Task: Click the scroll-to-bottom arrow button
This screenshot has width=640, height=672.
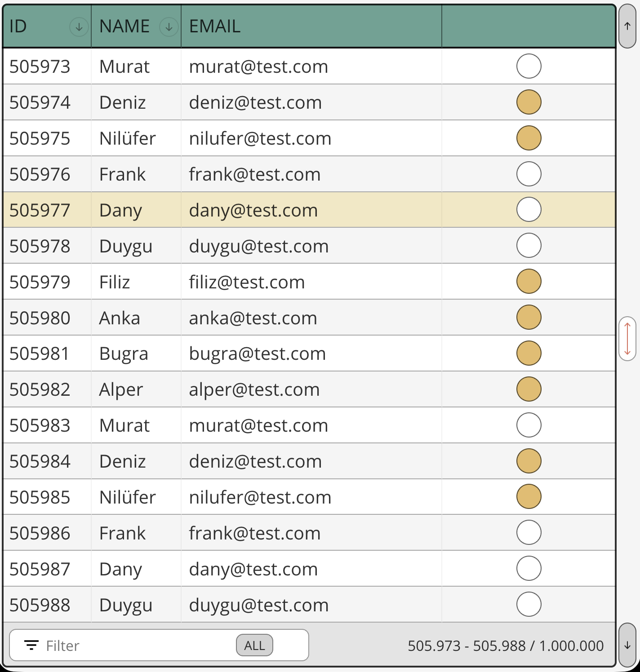Action: coord(627,645)
